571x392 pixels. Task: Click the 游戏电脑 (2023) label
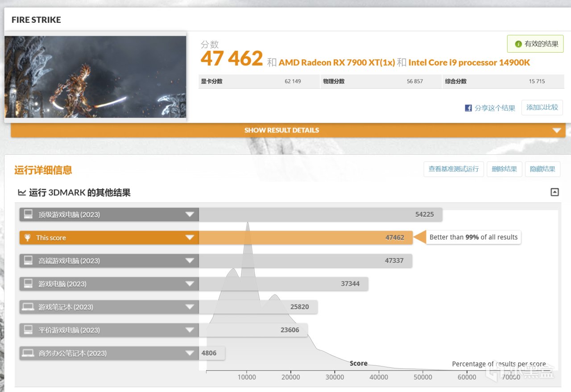[62, 284]
